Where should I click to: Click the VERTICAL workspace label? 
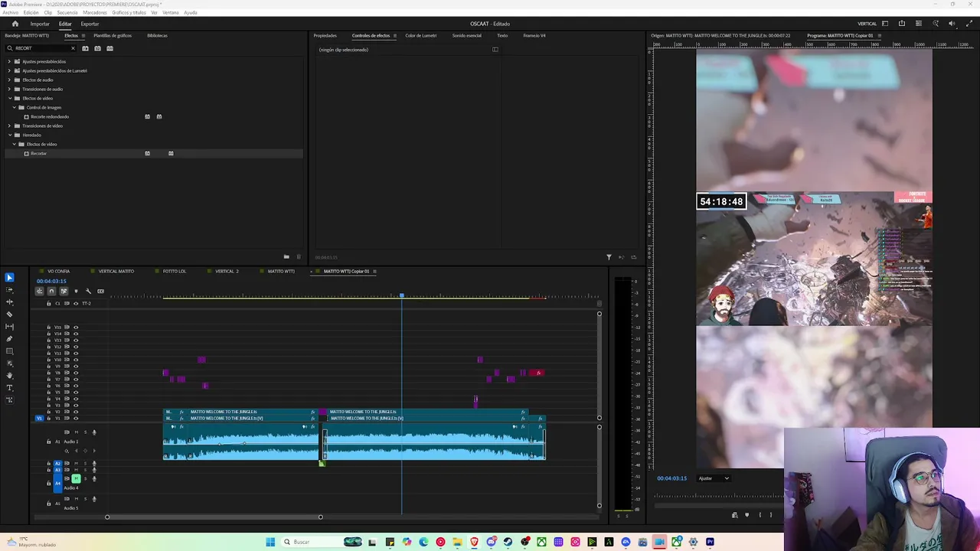(x=867, y=24)
